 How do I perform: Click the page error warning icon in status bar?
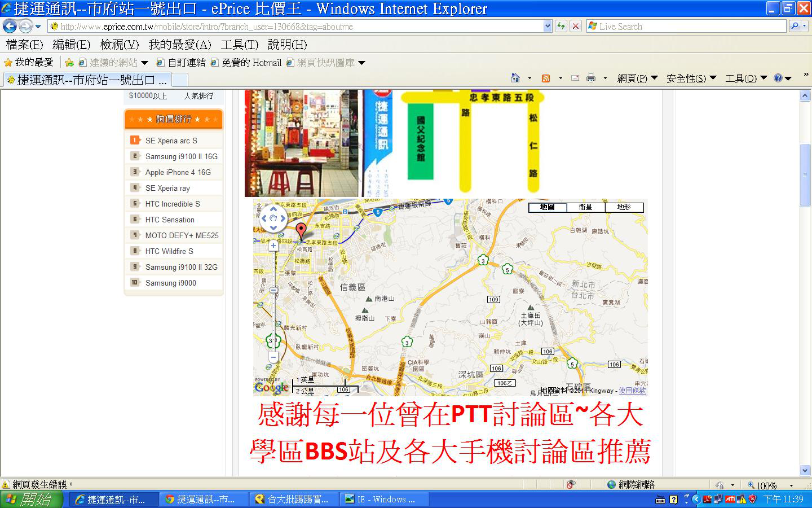click(x=6, y=484)
